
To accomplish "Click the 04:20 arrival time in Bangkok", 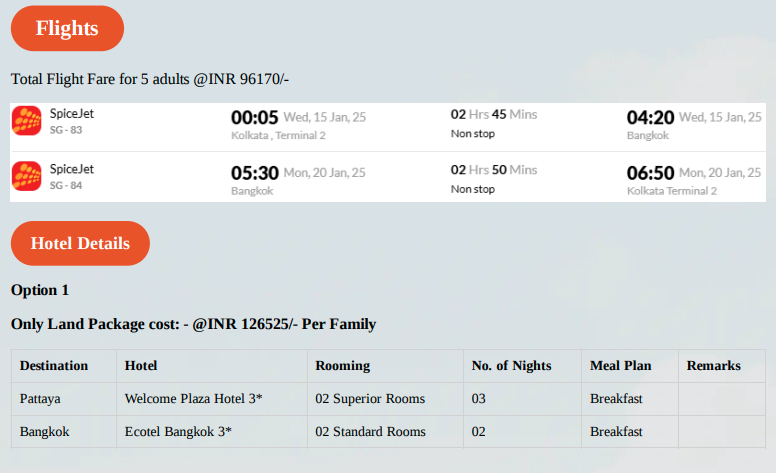I will [650, 118].
